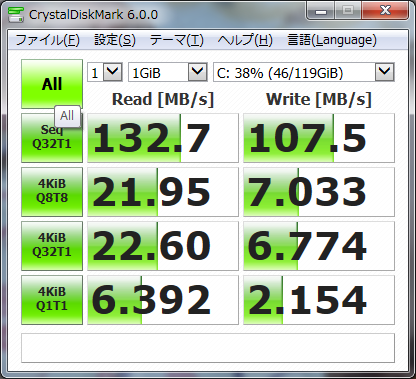Run the Seq Q32T1 test
This screenshot has width=416, height=379.
52,138
